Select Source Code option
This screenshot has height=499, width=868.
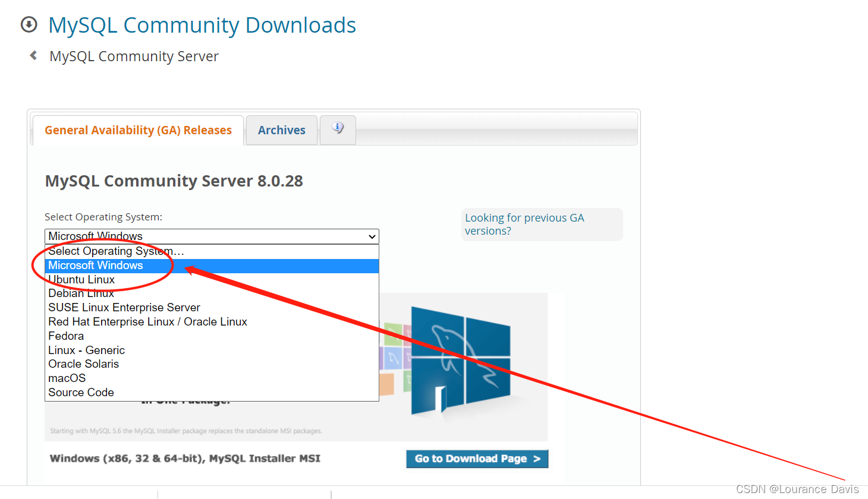click(x=212, y=393)
